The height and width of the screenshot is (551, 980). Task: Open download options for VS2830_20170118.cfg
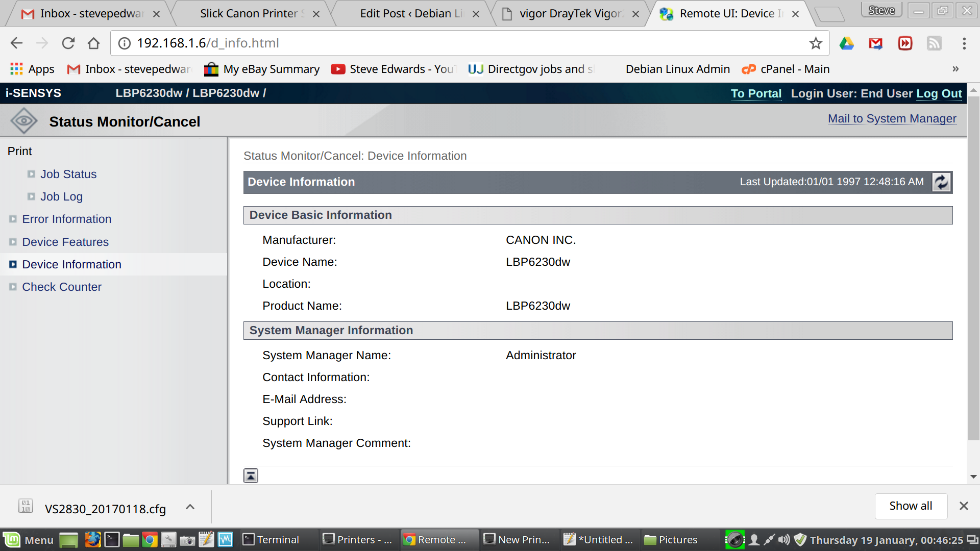pyautogui.click(x=190, y=507)
